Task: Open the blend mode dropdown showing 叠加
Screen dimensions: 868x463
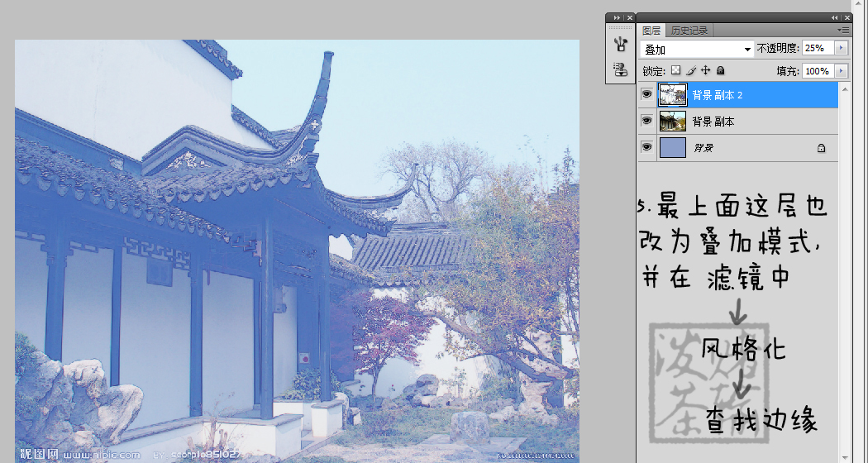Action: tap(698, 50)
